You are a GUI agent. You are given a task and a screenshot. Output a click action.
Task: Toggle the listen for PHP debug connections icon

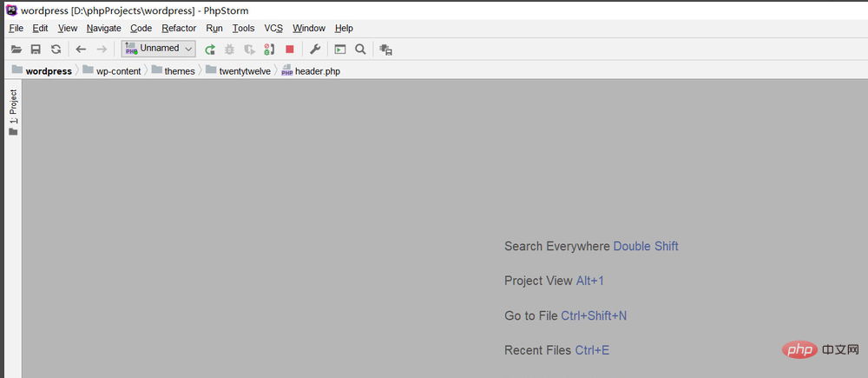pos(269,50)
